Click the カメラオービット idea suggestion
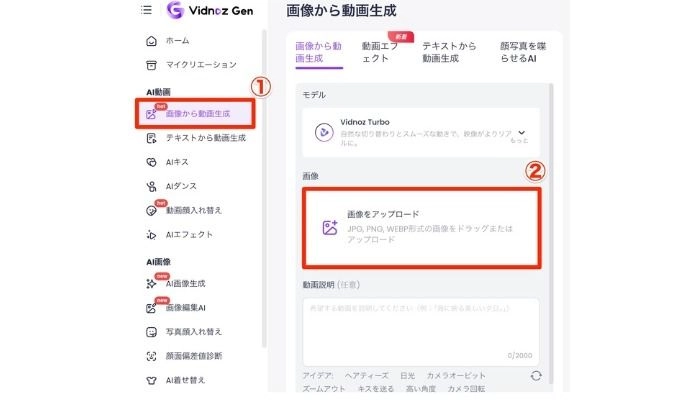This screenshot has width=700, height=400. click(456, 376)
